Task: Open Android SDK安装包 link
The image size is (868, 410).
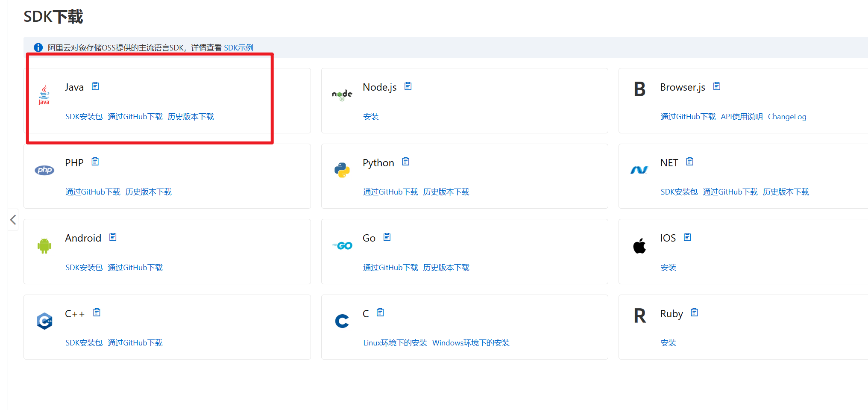Action: [x=84, y=268]
